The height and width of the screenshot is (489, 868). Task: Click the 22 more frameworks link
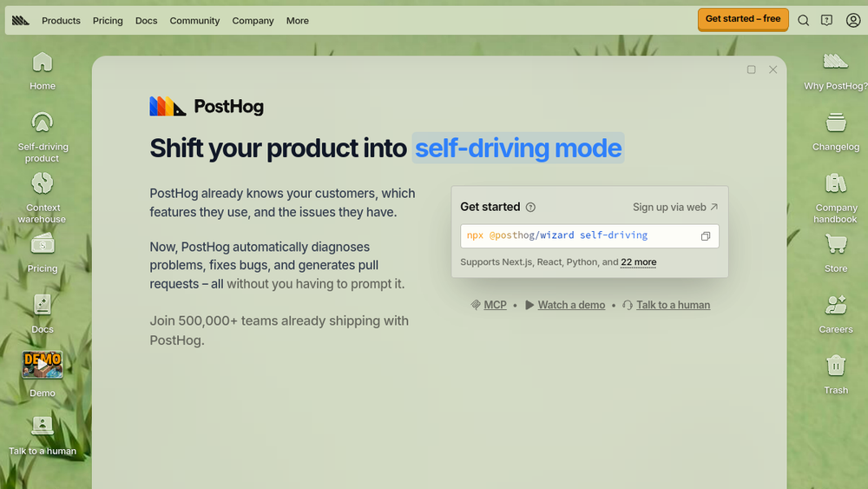coord(638,262)
